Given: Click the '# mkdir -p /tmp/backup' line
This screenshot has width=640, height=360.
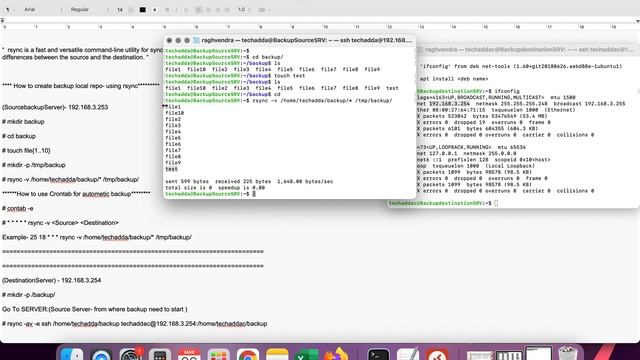Looking at the screenshot, I should point(34,165).
